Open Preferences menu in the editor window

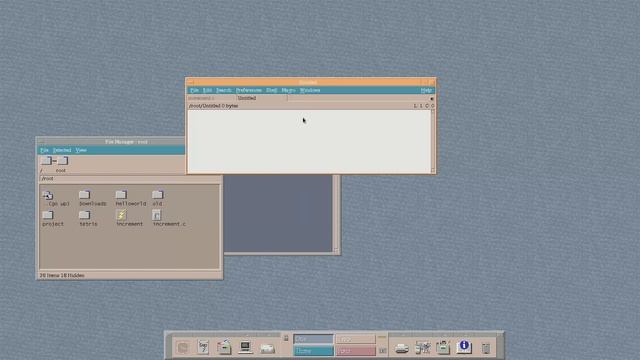(249, 90)
